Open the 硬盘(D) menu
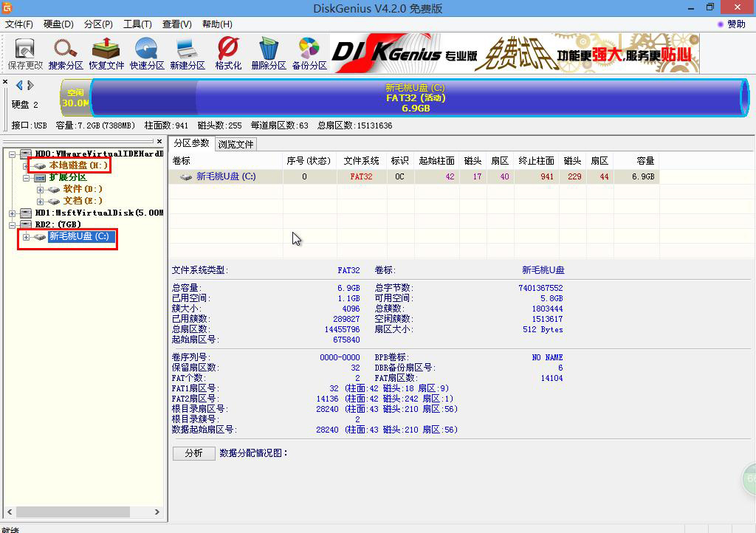 coord(58,24)
